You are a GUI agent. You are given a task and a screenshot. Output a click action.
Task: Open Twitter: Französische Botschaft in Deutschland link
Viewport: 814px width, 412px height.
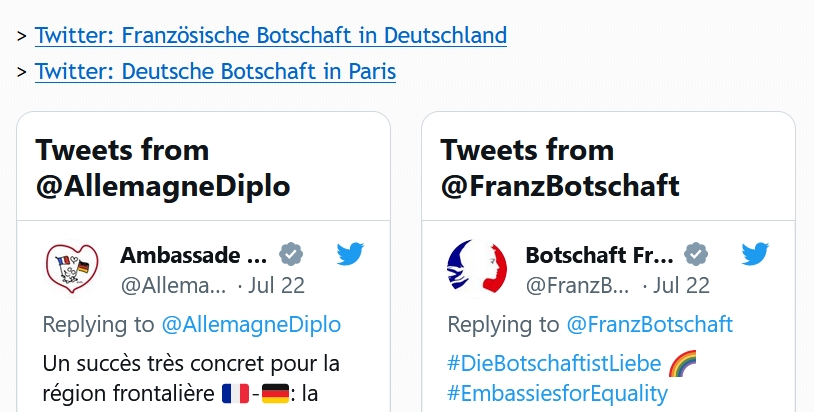pyautogui.click(x=270, y=35)
